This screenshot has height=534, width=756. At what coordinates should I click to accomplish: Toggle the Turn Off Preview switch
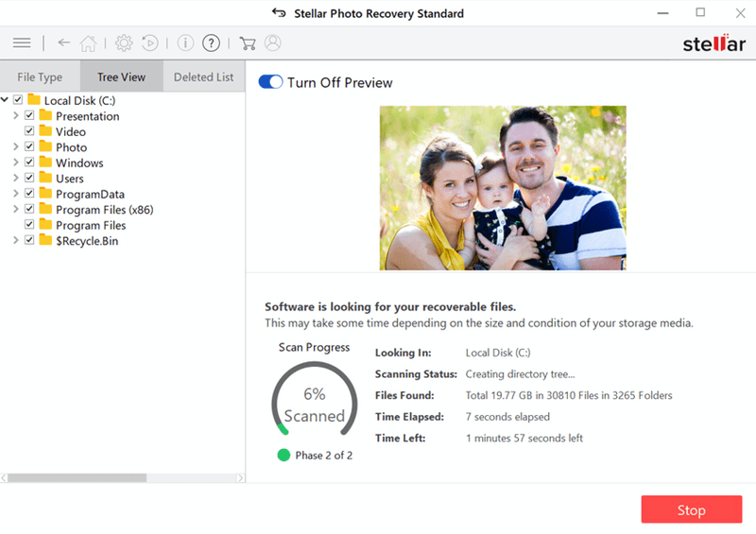[x=270, y=82]
